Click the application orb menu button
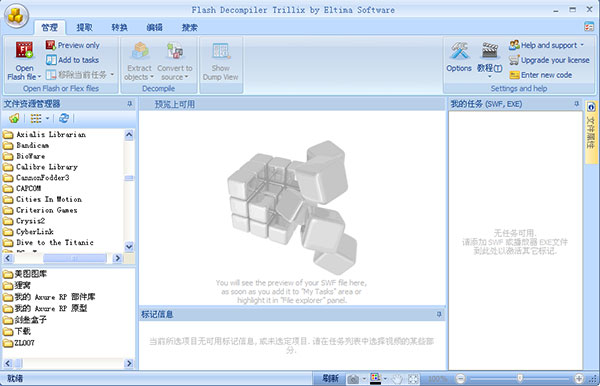 point(16,16)
